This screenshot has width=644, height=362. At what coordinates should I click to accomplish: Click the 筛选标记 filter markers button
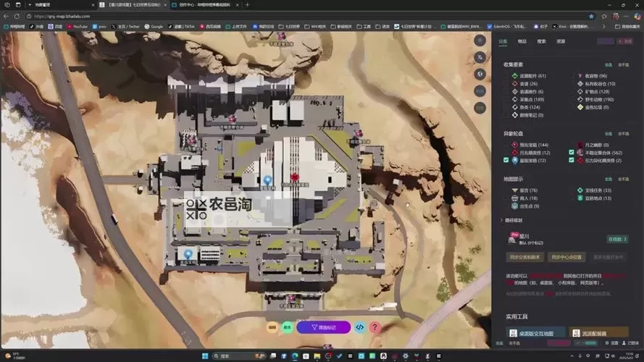point(323,327)
